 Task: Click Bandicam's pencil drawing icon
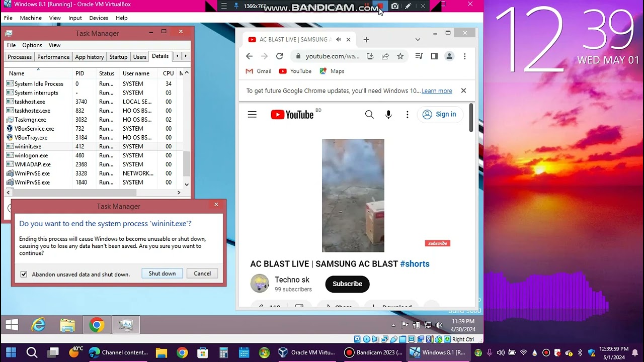(409, 6)
